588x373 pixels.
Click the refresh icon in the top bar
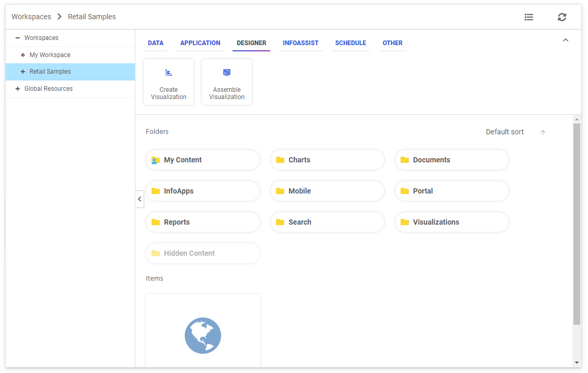(562, 17)
